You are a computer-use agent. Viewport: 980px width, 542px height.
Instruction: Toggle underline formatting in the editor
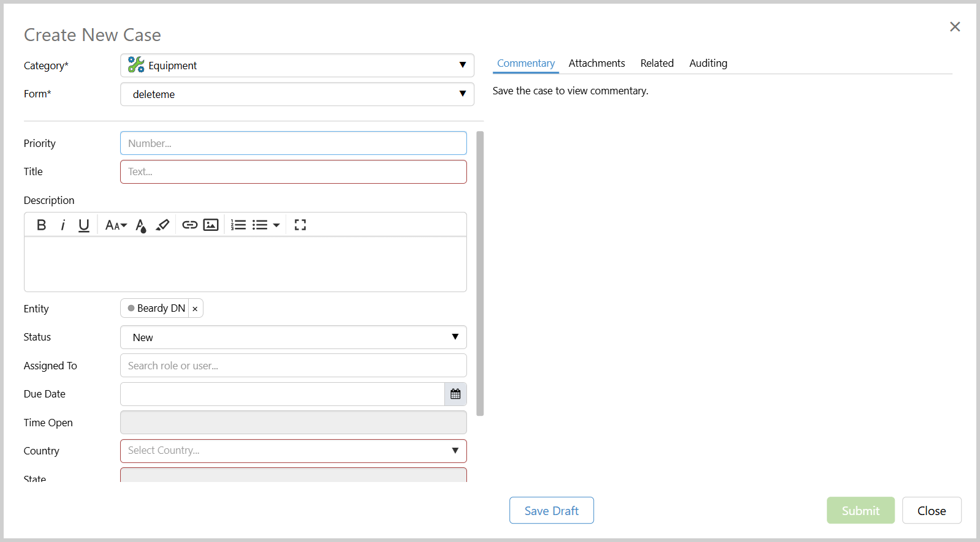click(84, 225)
